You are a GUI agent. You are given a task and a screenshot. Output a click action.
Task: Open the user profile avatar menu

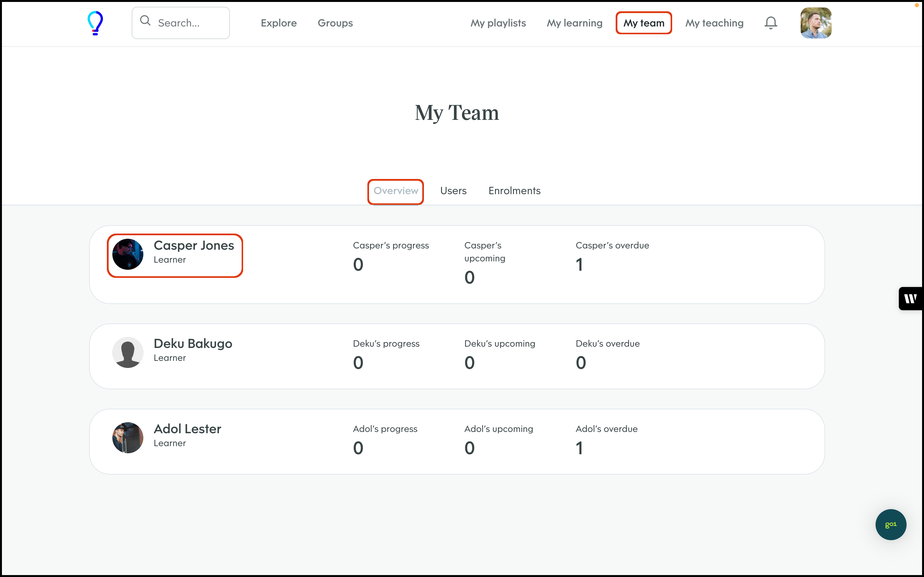tap(816, 23)
